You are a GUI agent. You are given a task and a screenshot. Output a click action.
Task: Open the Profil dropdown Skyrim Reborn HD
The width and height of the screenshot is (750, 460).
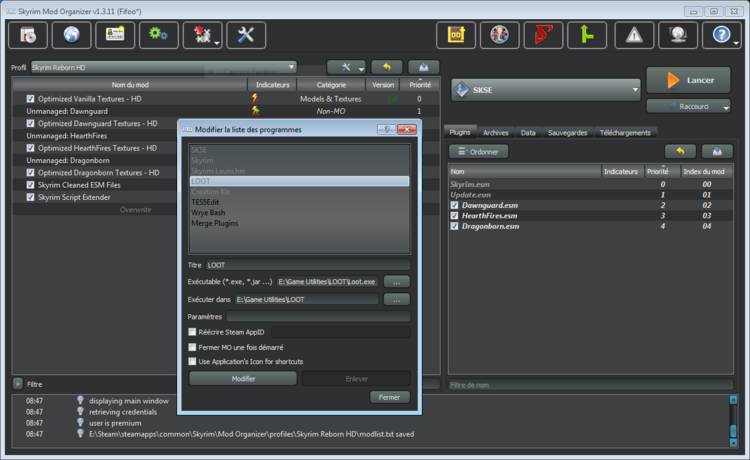click(x=164, y=67)
